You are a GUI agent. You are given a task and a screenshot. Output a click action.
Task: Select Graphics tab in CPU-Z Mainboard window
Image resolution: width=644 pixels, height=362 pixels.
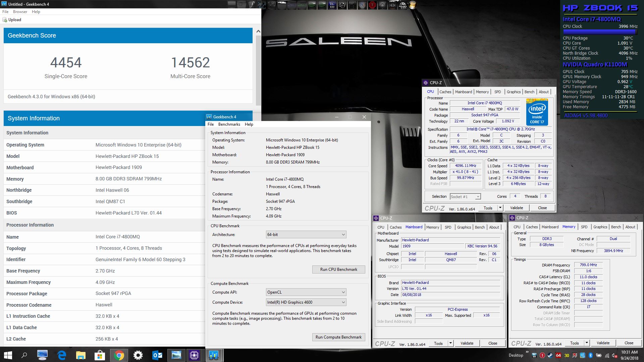coord(464,227)
